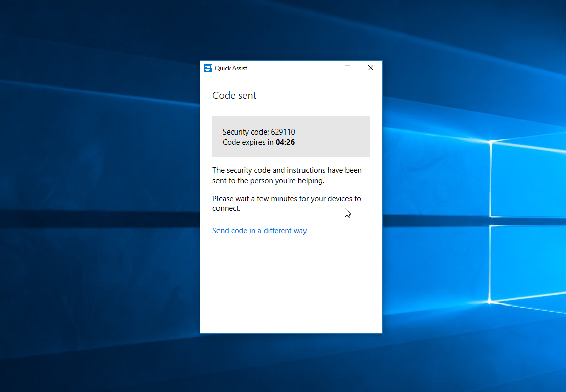Minimize the Quick Assist window
This screenshot has height=392, width=566.
click(325, 68)
